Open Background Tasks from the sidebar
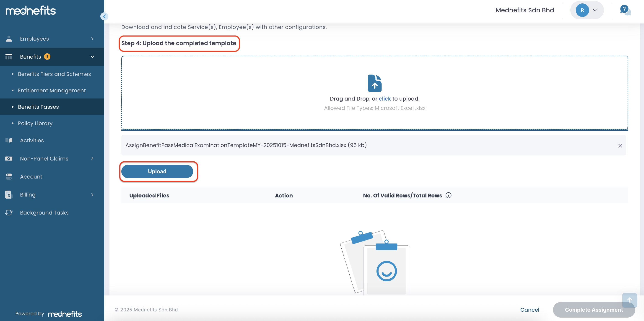 (44, 212)
